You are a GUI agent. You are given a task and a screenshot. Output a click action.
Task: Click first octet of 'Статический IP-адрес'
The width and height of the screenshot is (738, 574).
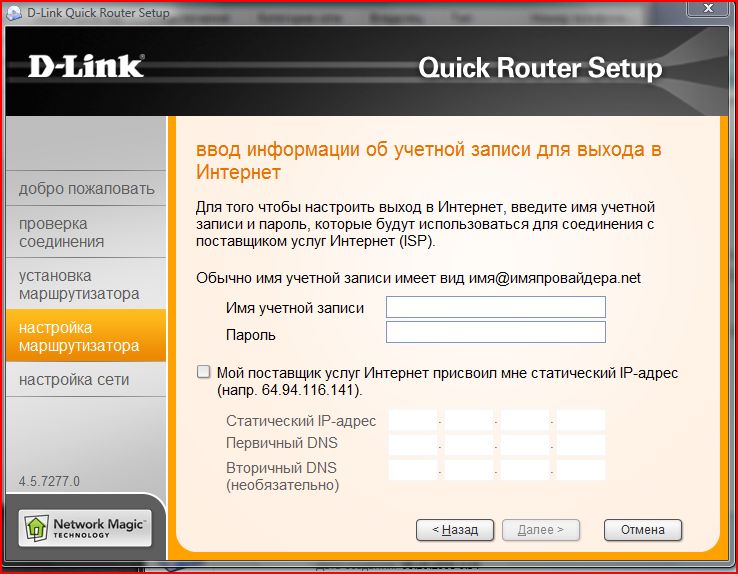[x=413, y=421]
